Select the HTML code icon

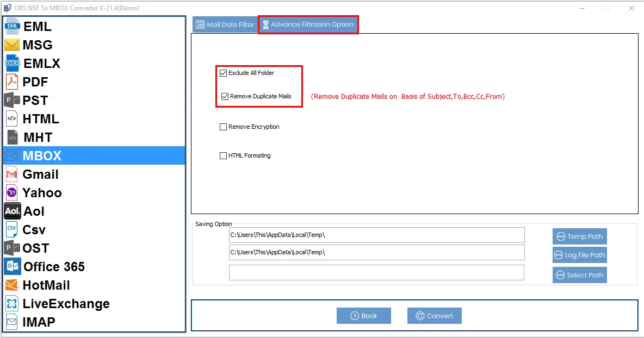12,118
